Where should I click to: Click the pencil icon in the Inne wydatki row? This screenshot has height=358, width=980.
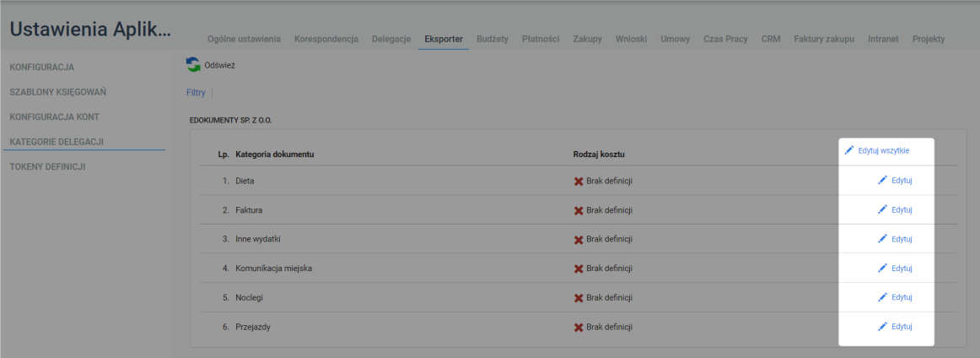882,238
